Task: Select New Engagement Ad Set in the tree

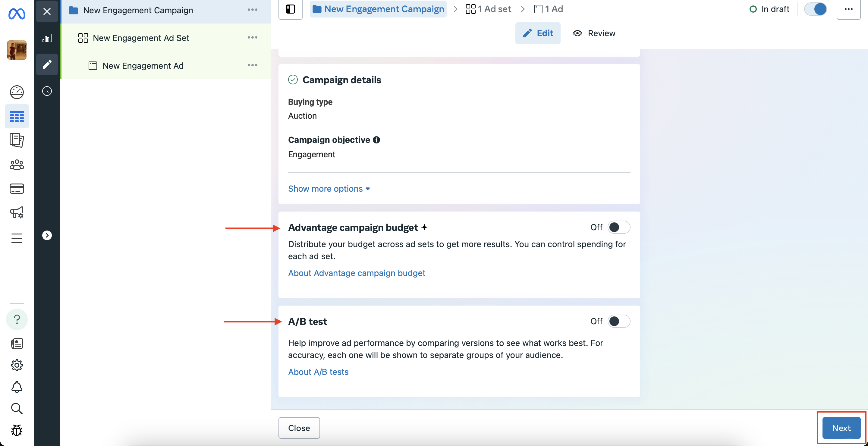Action: tap(141, 38)
